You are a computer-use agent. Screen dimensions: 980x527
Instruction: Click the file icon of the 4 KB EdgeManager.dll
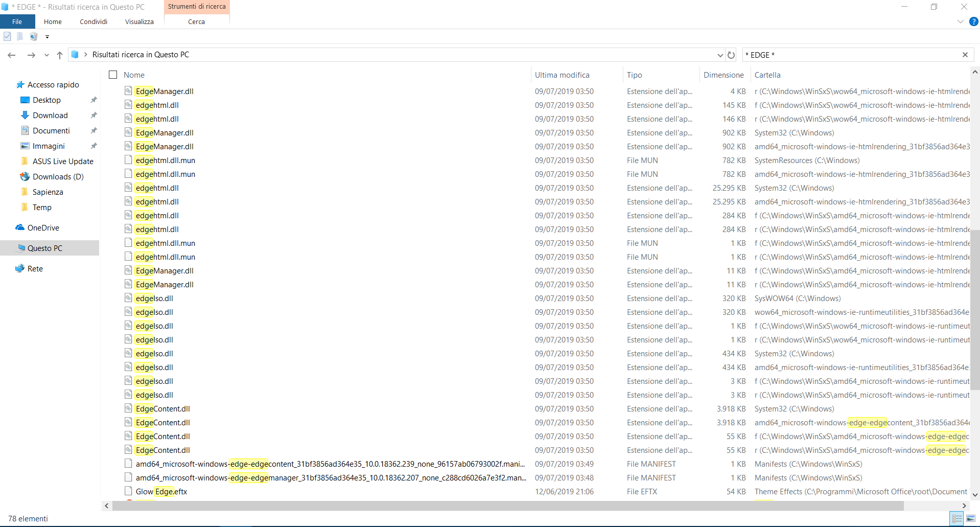click(128, 90)
